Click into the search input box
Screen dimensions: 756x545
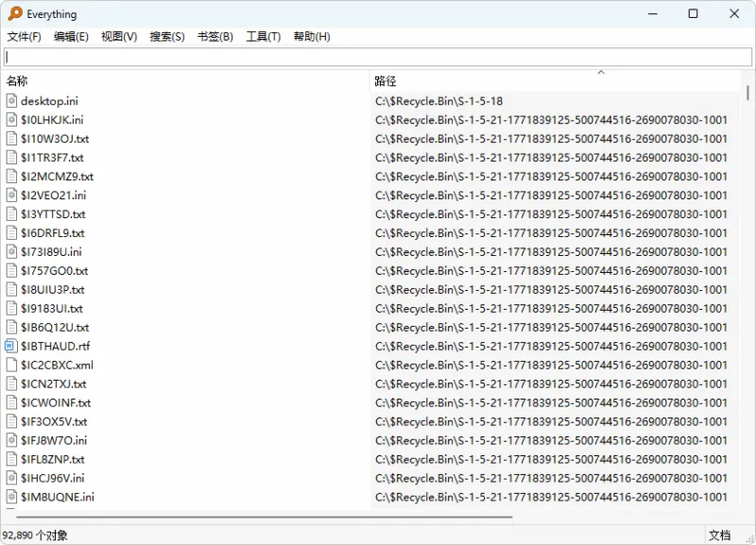coord(378,58)
